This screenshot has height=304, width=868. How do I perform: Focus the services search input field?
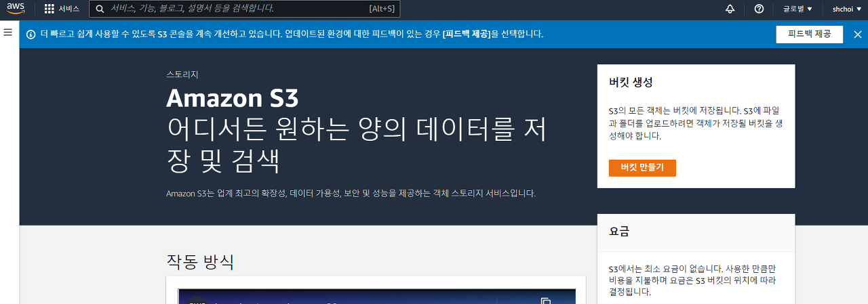coord(245,9)
